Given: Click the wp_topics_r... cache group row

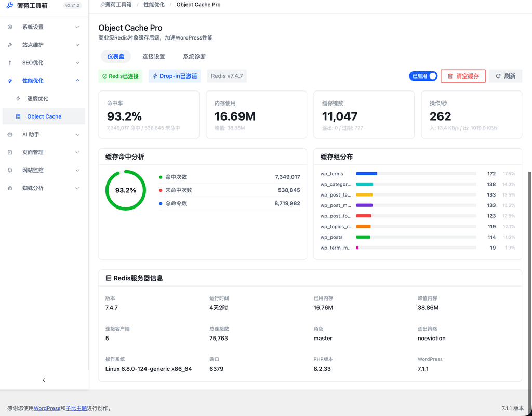Looking at the screenshot, I should (x=418, y=227).
